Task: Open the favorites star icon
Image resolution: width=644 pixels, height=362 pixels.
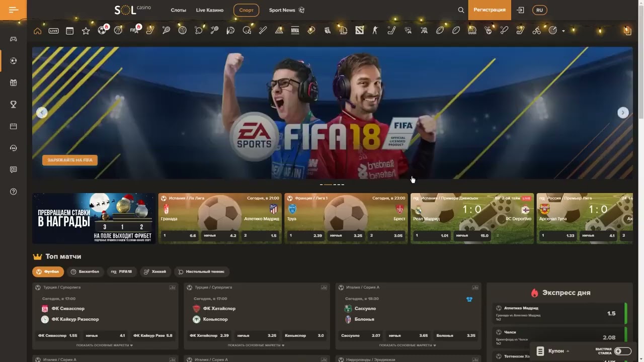Action: 86,31
